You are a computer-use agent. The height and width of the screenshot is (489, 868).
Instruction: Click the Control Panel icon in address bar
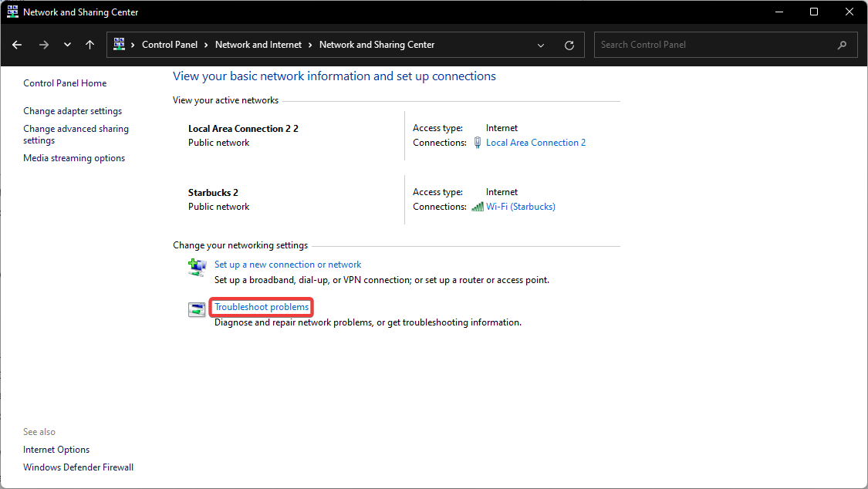(119, 45)
